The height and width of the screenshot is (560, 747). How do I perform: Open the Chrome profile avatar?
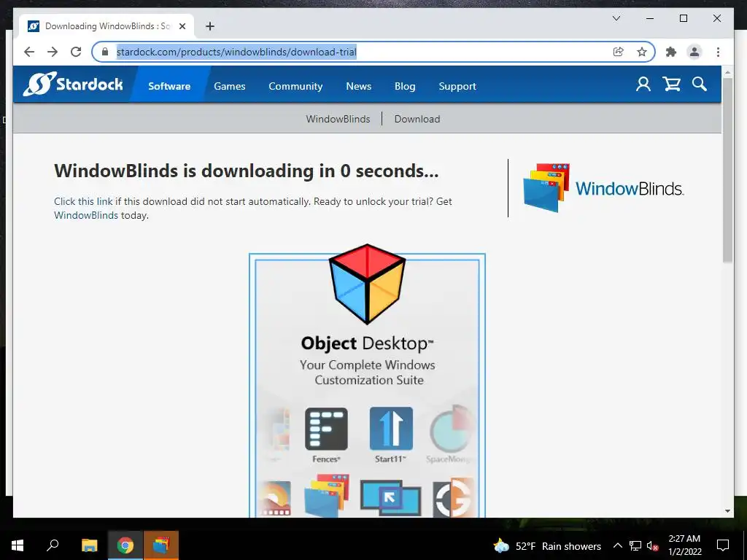pos(694,52)
